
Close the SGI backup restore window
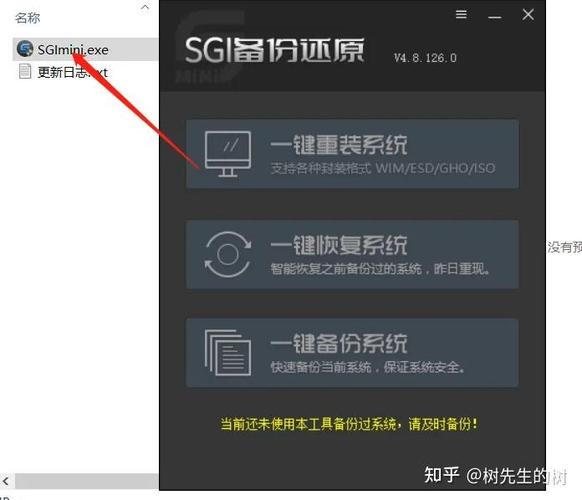point(528,15)
